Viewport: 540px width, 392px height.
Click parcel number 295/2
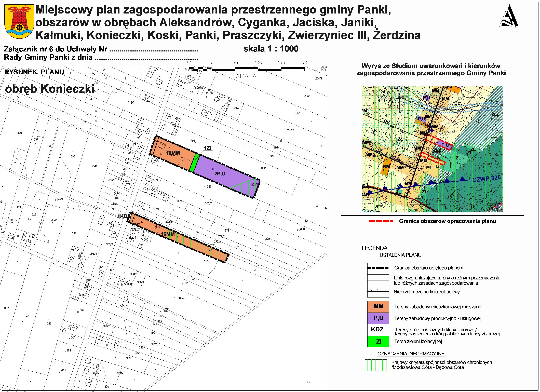coord(307,96)
